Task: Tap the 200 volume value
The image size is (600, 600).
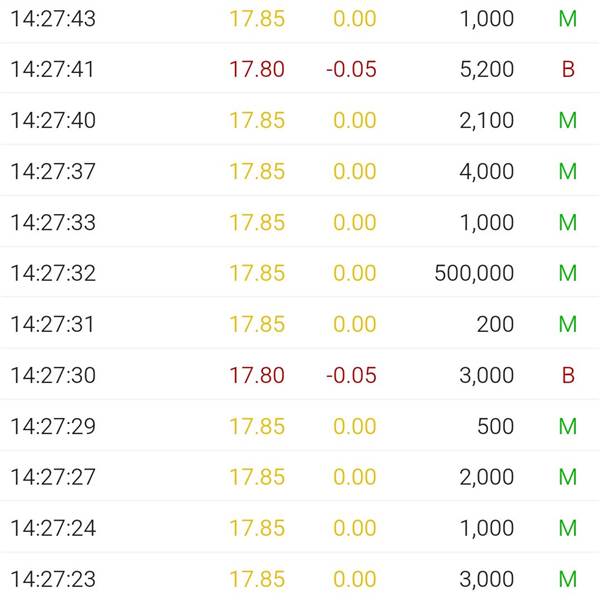Action: [x=496, y=324]
